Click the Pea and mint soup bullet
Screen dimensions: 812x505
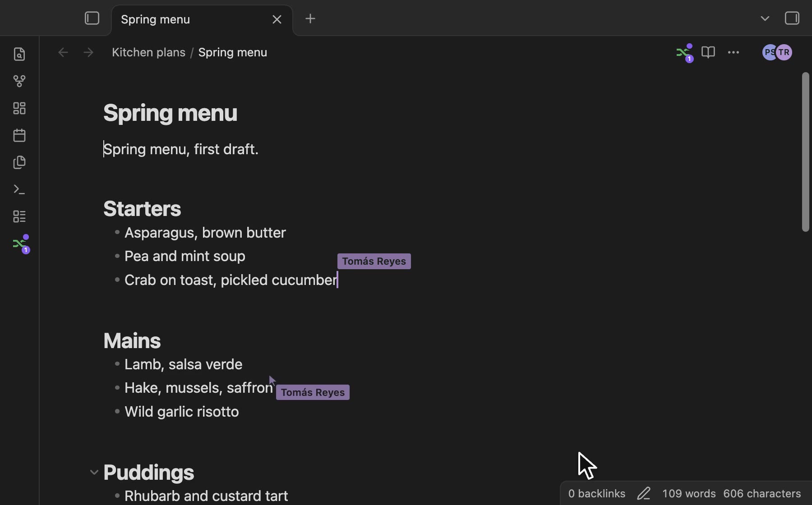coord(185,256)
